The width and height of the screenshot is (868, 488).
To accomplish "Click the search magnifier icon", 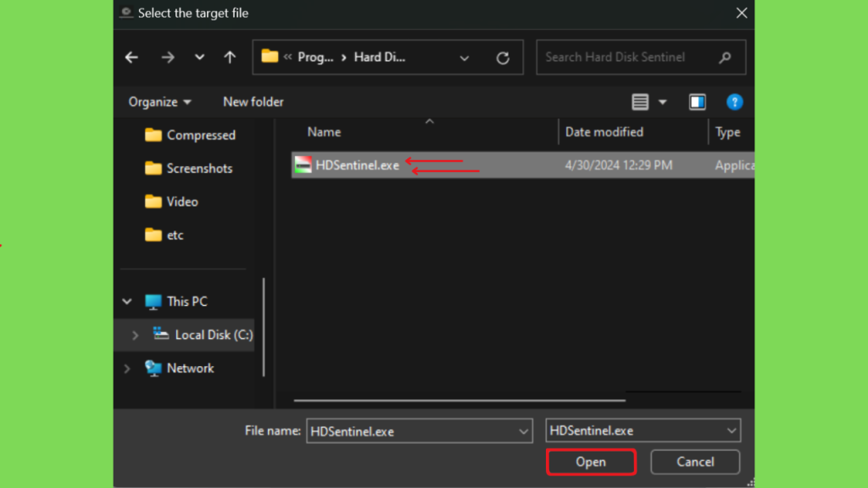I will (x=726, y=57).
